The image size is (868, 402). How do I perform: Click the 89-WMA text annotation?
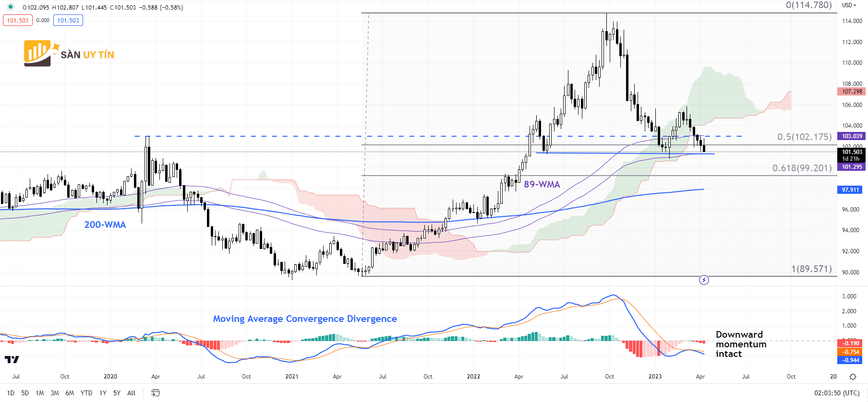pos(542,184)
